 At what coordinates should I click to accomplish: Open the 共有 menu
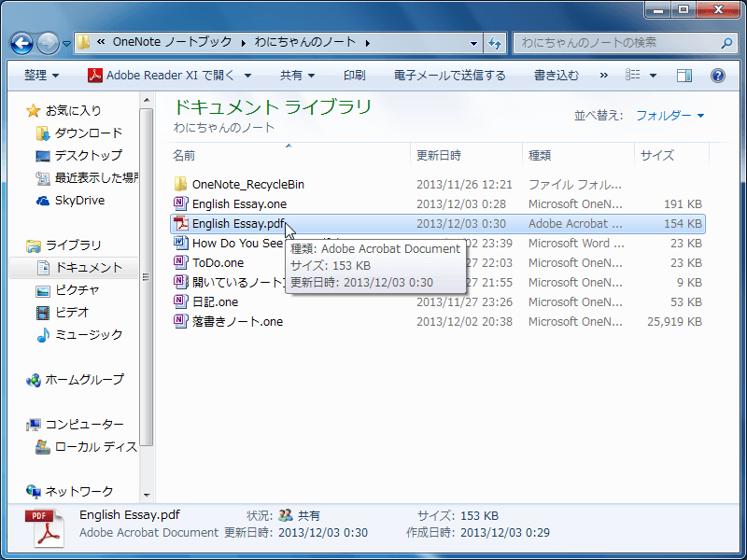pyautogui.click(x=297, y=76)
